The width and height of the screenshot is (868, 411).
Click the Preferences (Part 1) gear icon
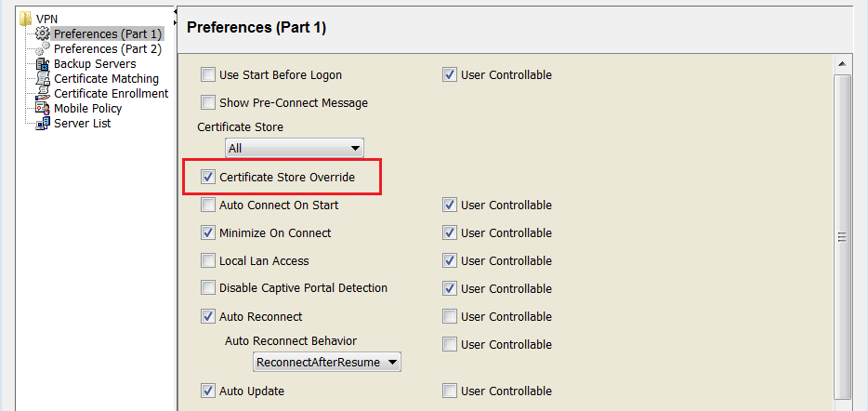[42, 33]
